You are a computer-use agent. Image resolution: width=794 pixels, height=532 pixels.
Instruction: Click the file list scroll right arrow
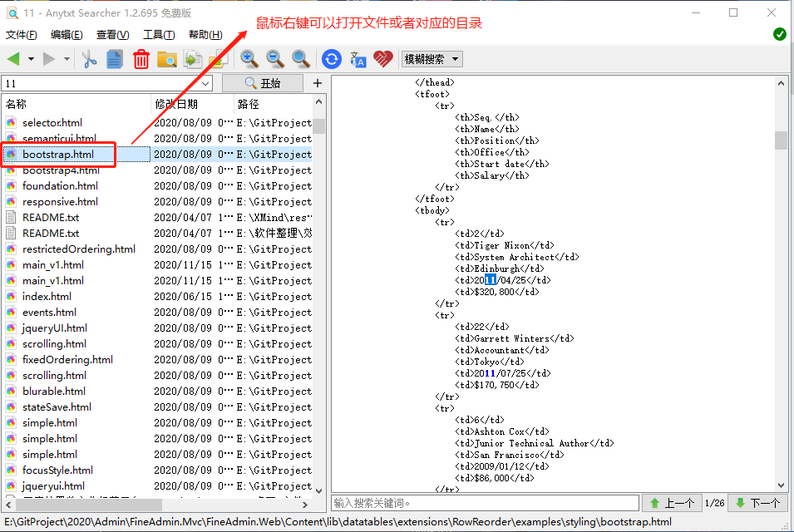coord(304,505)
